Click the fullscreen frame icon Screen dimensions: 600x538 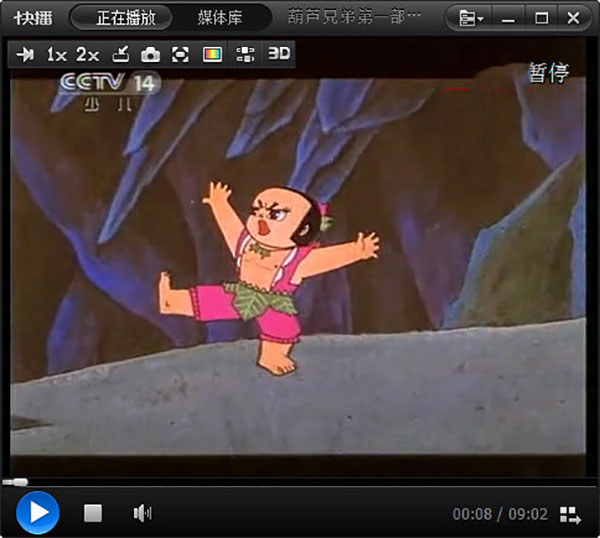tap(180, 55)
